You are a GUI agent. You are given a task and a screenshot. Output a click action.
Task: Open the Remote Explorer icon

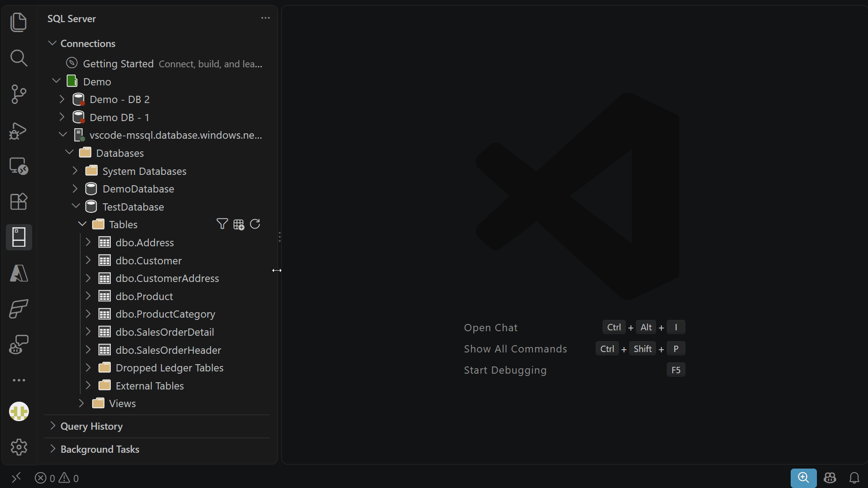point(19,166)
